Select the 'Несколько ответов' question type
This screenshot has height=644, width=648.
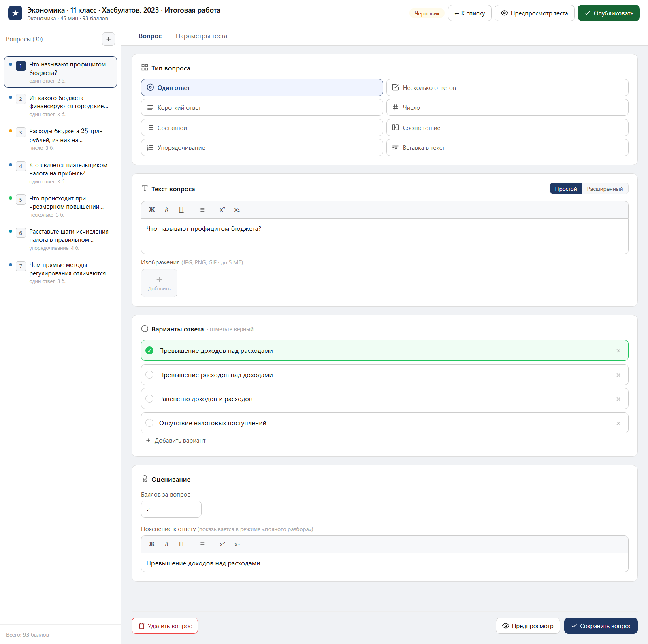pyautogui.click(x=507, y=87)
